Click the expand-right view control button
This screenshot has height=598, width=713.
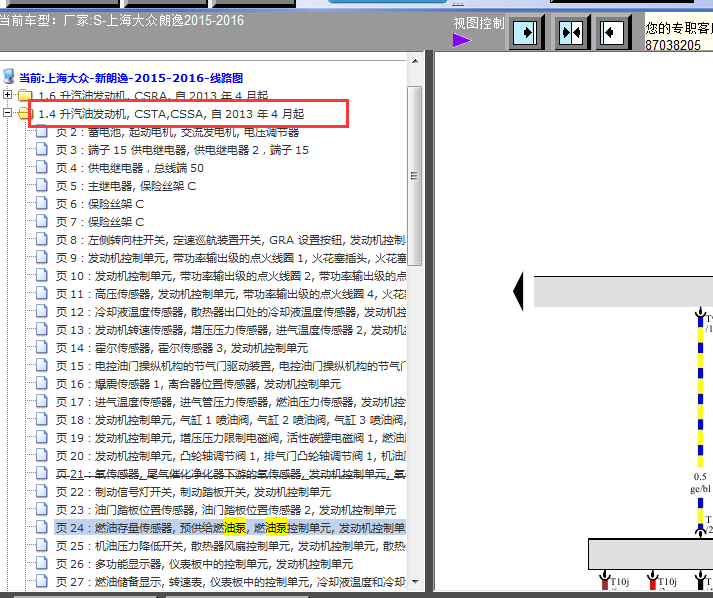coord(526,32)
